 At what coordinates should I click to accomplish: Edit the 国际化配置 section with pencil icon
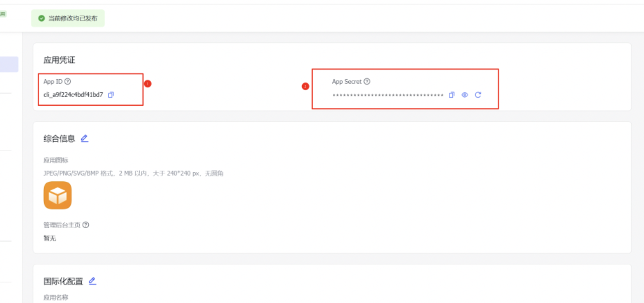tap(92, 281)
